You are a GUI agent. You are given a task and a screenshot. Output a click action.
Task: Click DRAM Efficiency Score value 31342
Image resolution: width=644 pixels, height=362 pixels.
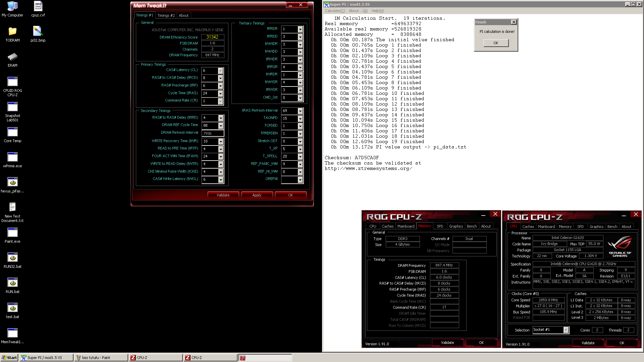tap(212, 37)
